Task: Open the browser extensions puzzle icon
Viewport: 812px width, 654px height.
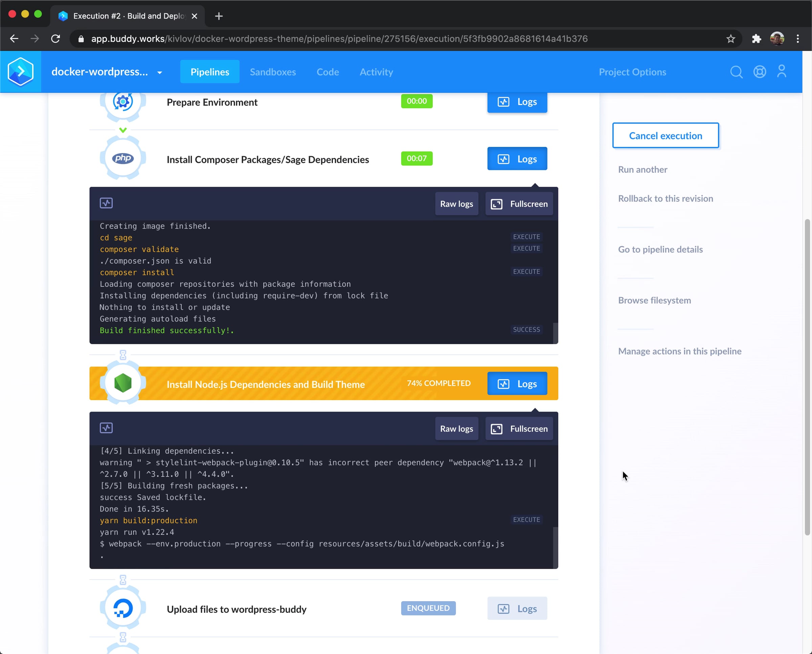Action: click(756, 39)
